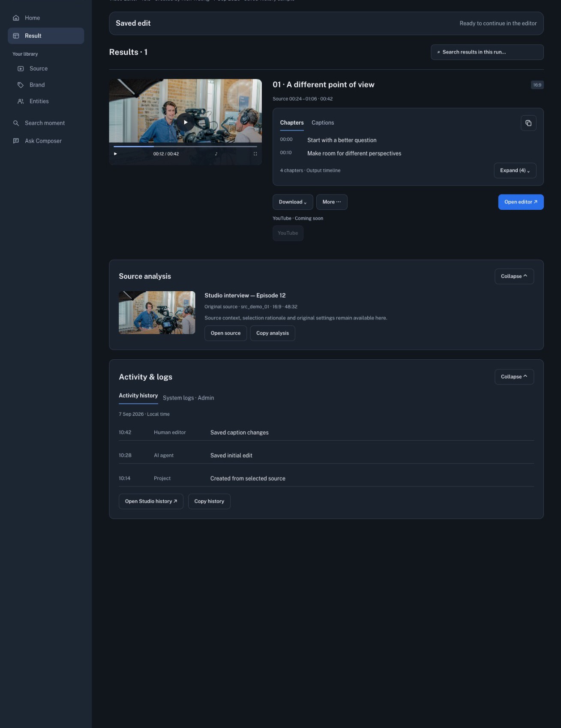Click Open Studio history button

point(151,501)
